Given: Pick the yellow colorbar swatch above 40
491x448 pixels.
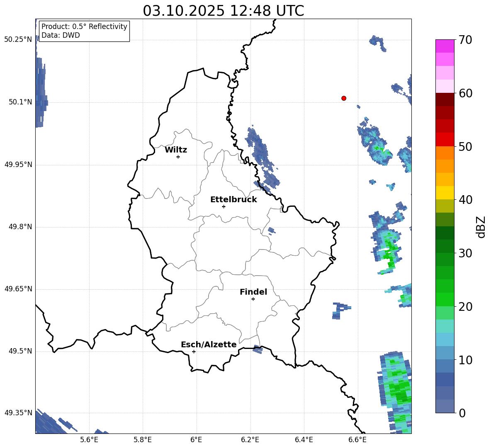Looking at the screenshot, I should pyautogui.click(x=445, y=193).
